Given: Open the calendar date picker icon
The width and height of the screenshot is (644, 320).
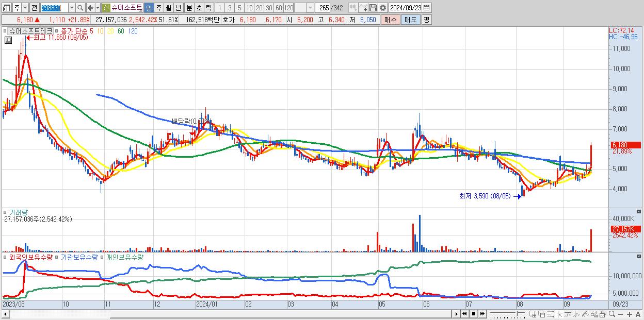Looking at the screenshot, I should coord(427,8).
